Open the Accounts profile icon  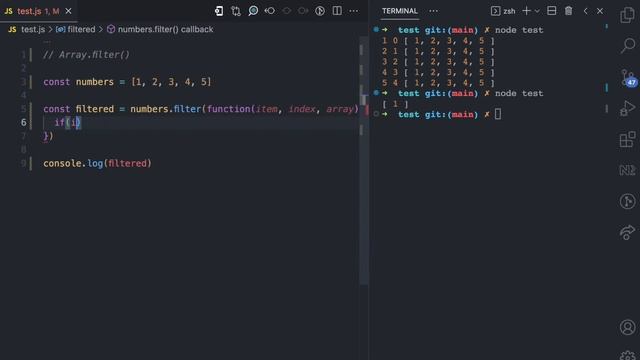[x=628, y=327]
